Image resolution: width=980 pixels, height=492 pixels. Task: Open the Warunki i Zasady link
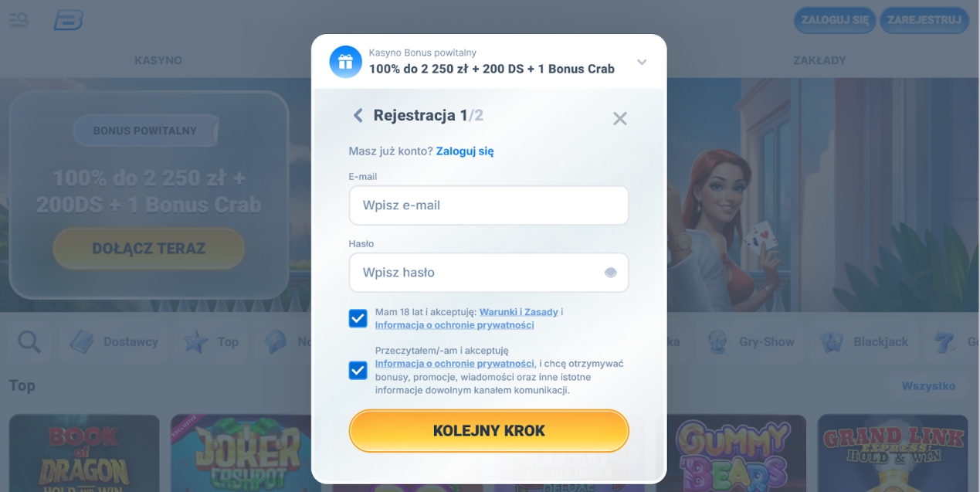click(519, 312)
